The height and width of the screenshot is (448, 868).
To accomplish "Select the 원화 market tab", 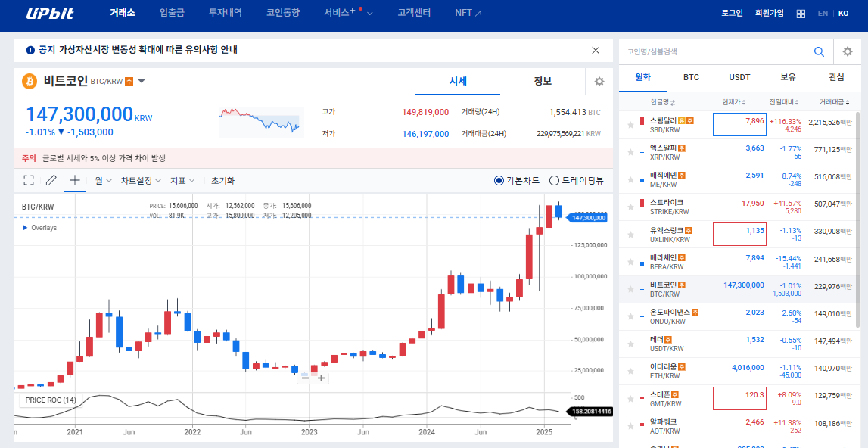I will pyautogui.click(x=643, y=77).
